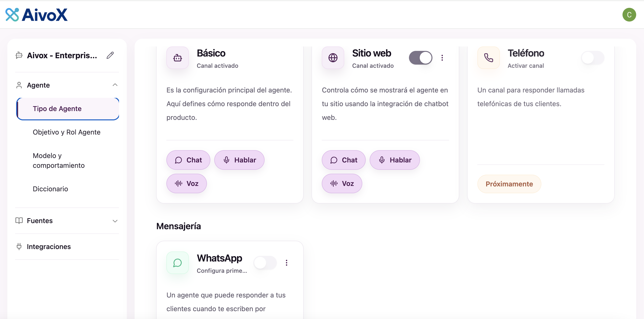Open Integraciones in sidebar

pos(67,247)
